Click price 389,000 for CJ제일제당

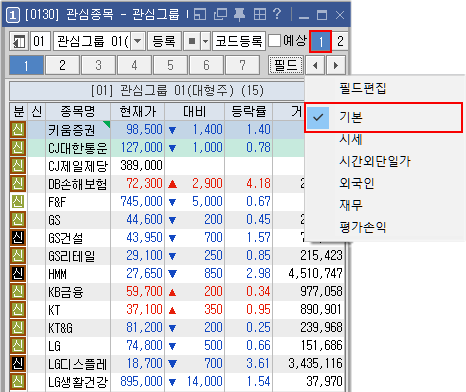141,165
